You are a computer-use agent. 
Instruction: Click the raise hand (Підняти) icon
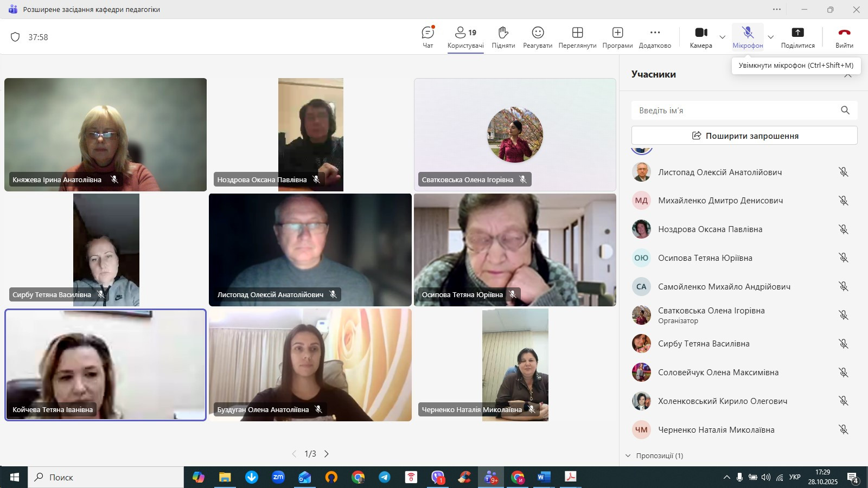[x=503, y=37]
